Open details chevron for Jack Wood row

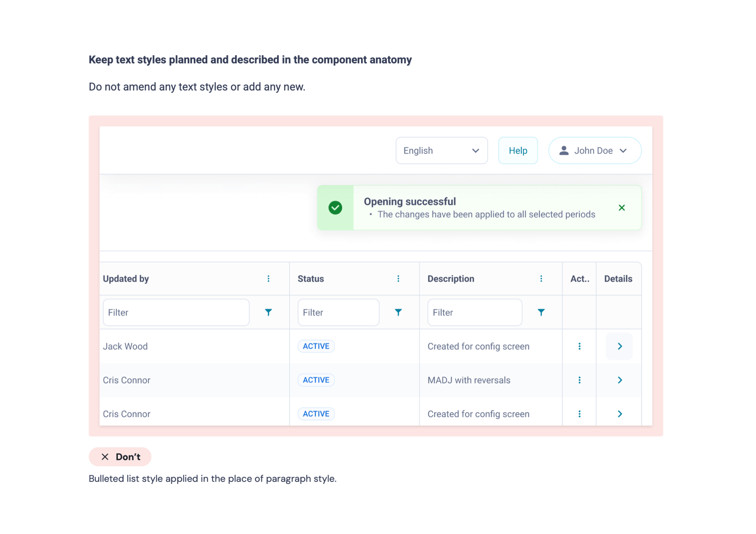tap(619, 346)
